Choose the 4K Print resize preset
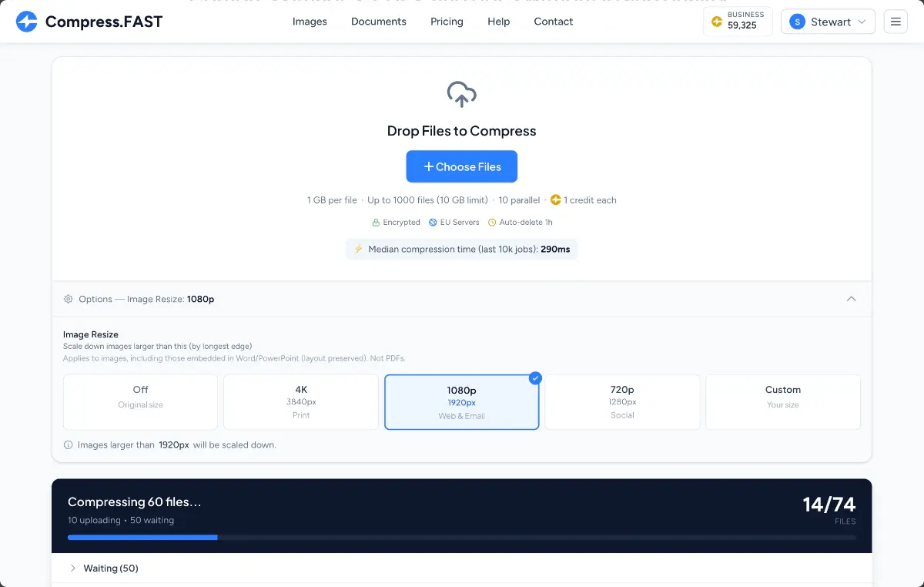The height and width of the screenshot is (587, 924). (x=301, y=401)
